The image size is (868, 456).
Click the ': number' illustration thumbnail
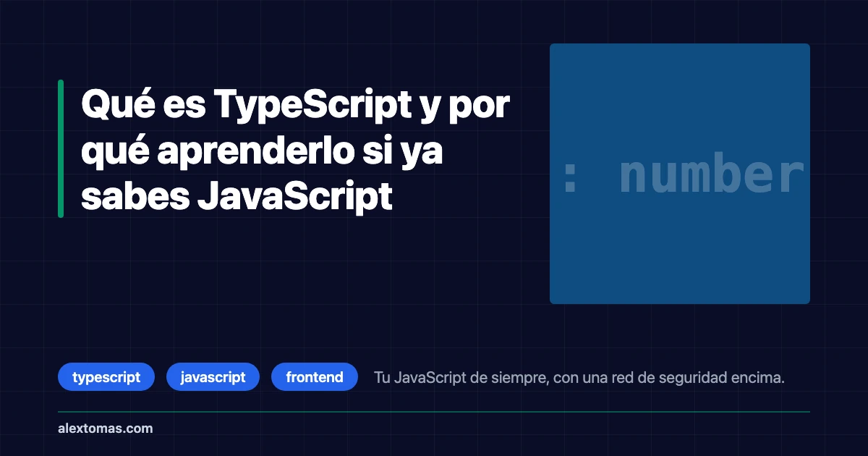tap(680, 174)
